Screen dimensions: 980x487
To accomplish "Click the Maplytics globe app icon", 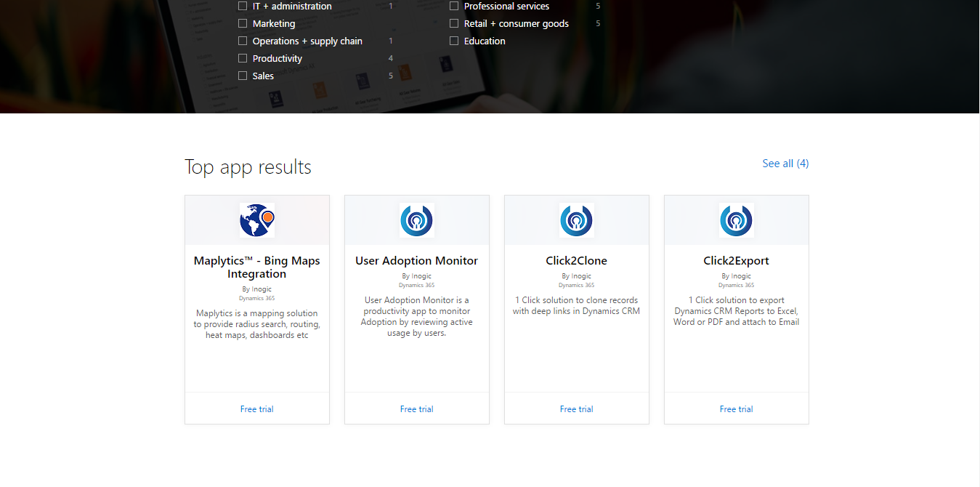I will [257, 220].
